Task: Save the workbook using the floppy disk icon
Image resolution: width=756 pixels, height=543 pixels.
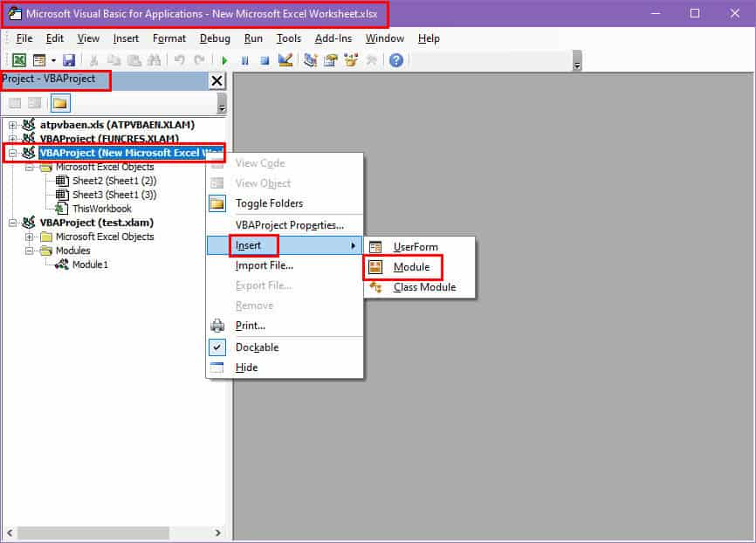Action: [x=69, y=60]
